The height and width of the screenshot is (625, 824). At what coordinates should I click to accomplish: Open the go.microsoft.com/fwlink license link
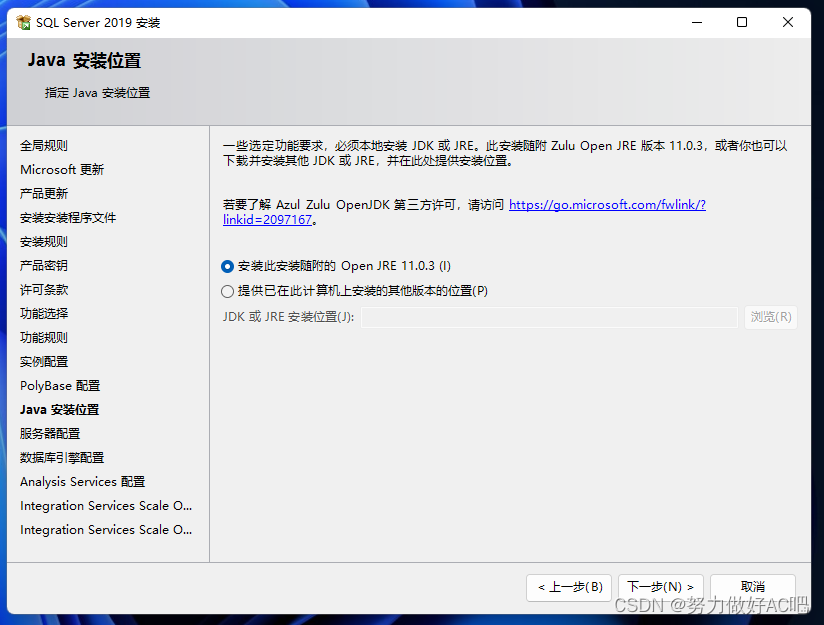pyautogui.click(x=464, y=212)
